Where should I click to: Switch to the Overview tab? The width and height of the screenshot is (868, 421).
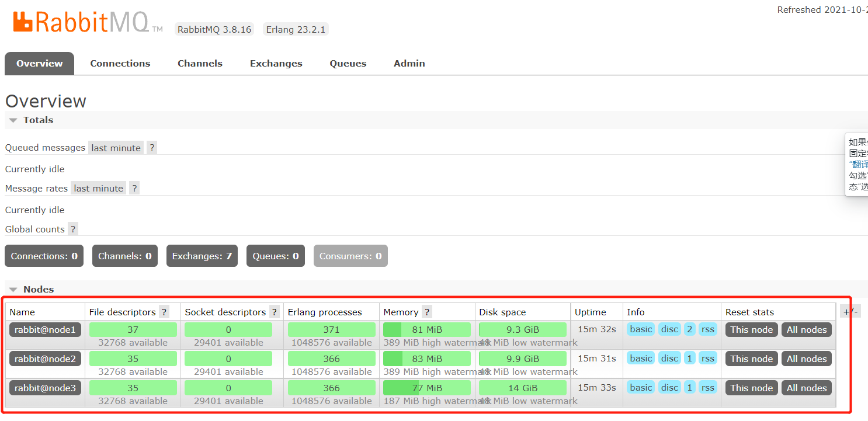(x=39, y=63)
